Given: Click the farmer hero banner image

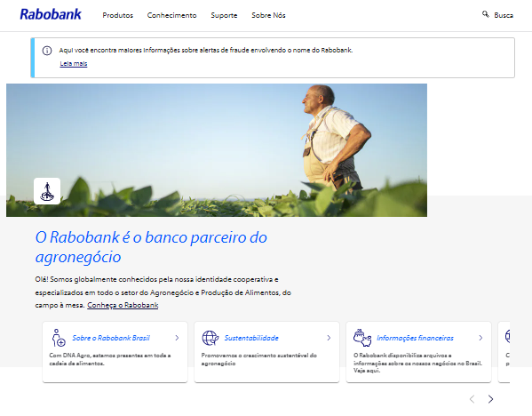Looking at the screenshot, I should pos(217,150).
